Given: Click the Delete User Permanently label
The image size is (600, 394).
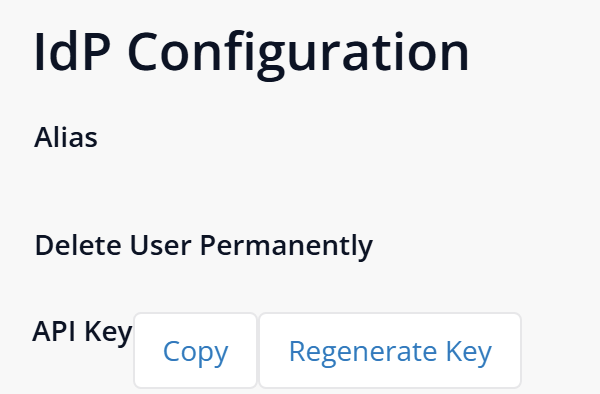Looking at the screenshot, I should [204, 246].
